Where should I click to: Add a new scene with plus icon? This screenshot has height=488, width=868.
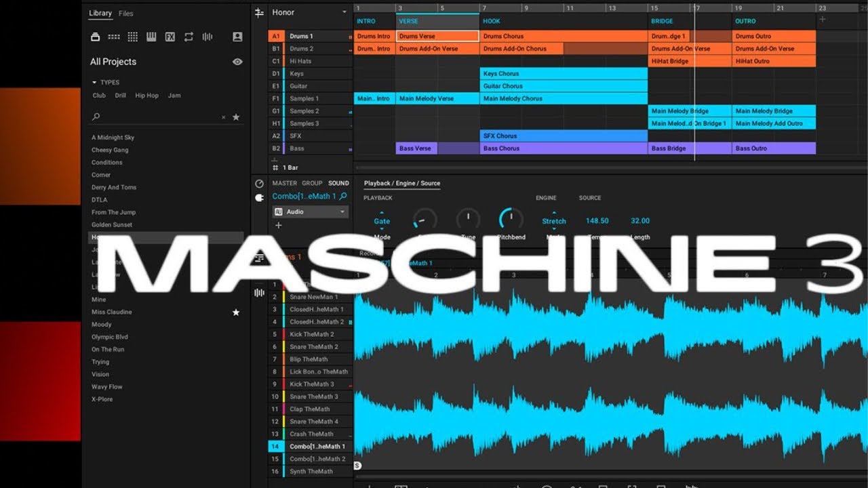(822, 20)
